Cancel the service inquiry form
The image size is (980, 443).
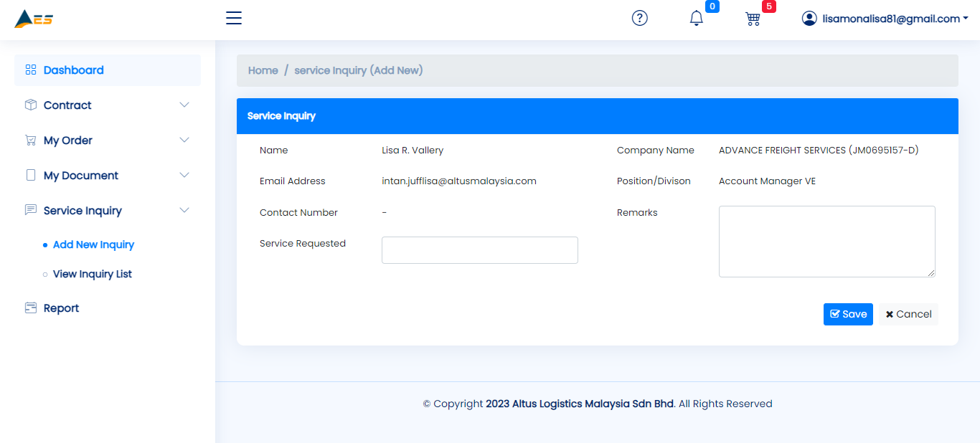point(908,314)
